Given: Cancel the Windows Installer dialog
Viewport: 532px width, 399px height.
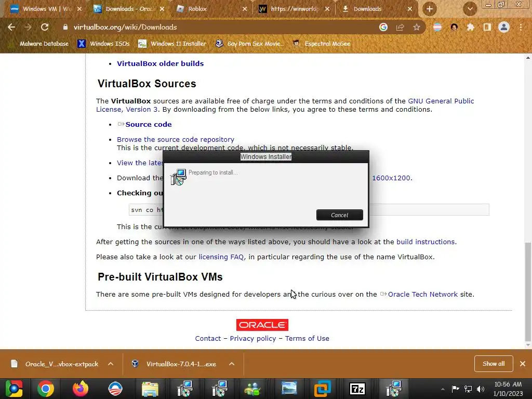Looking at the screenshot, I should (x=340, y=215).
